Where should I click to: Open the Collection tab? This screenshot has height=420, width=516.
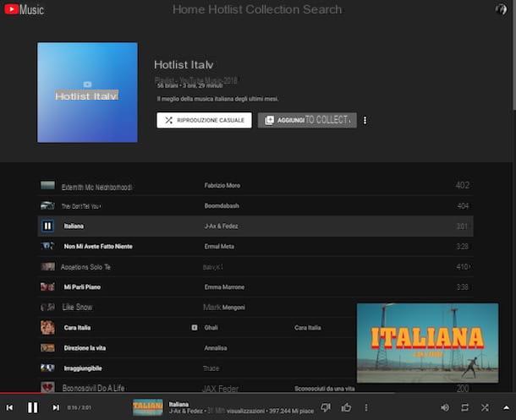point(273,9)
